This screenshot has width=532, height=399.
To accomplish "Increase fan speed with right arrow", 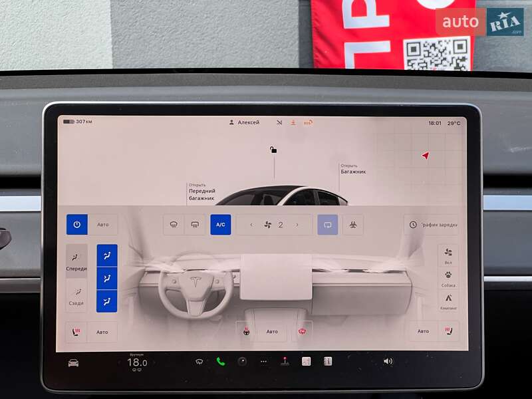I will 296,224.
